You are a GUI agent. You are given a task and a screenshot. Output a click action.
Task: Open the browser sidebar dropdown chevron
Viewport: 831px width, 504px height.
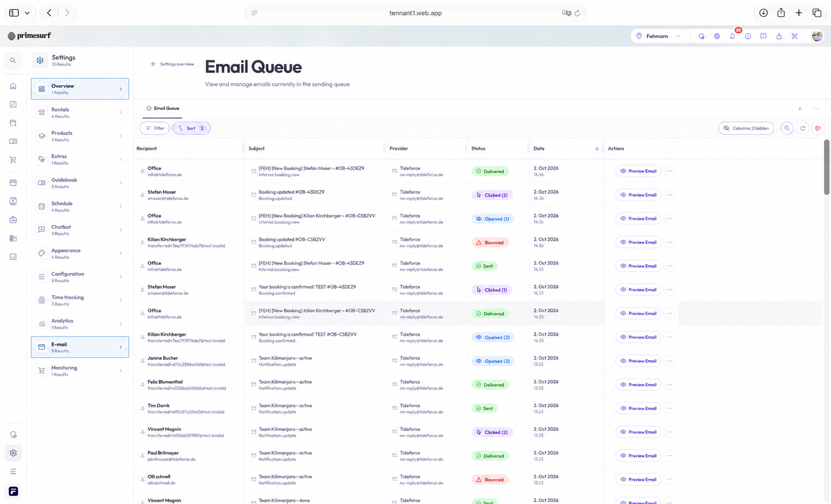pos(27,13)
